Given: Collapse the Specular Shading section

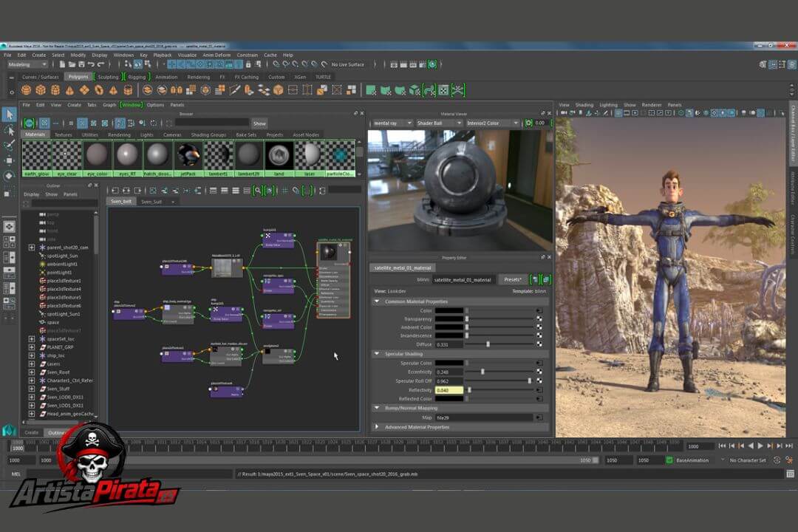Looking at the screenshot, I should coord(377,353).
